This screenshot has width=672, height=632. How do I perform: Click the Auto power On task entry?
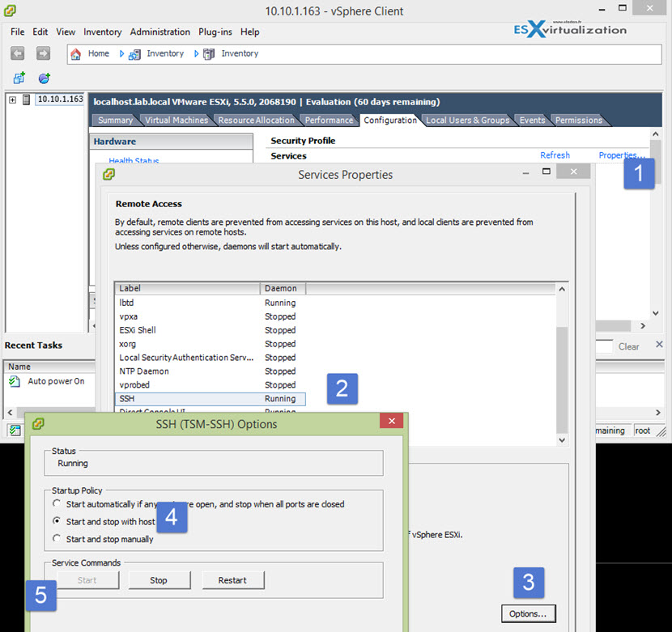[x=56, y=381]
